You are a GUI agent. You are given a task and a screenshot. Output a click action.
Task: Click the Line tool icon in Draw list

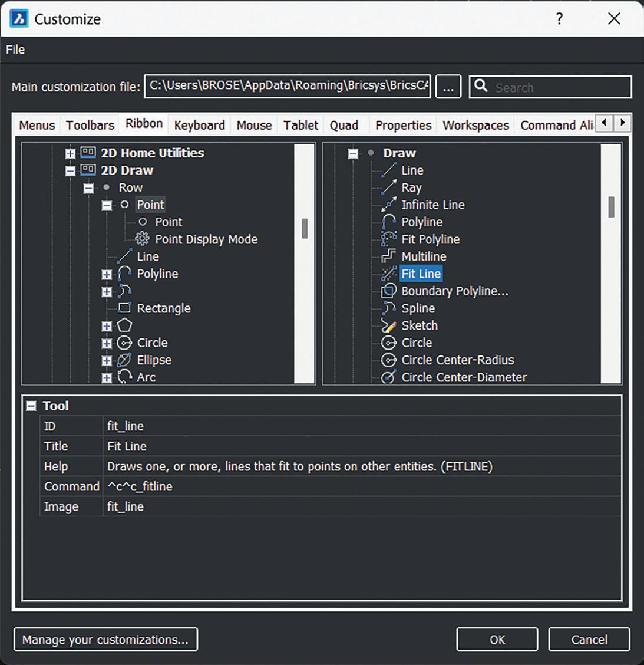click(389, 170)
